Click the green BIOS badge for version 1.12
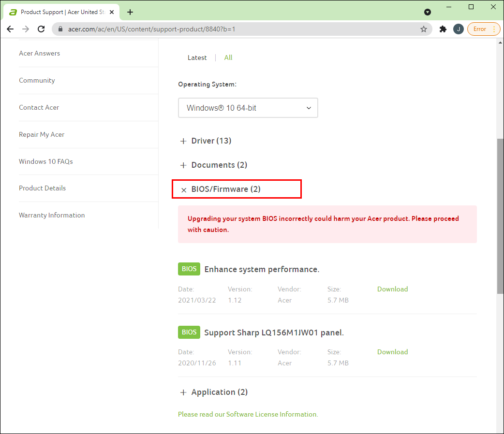 tap(189, 269)
